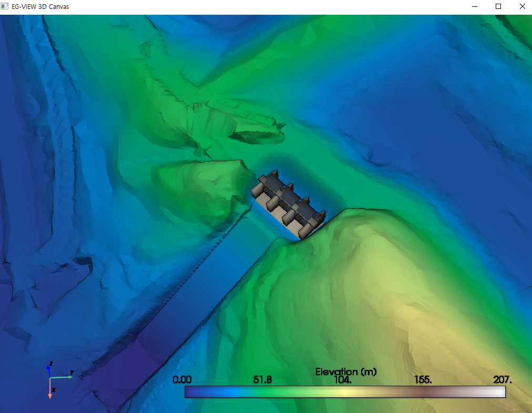Screen dimensions: 532x413
Task: Click the 104. colorbar label
Action: coord(343,380)
